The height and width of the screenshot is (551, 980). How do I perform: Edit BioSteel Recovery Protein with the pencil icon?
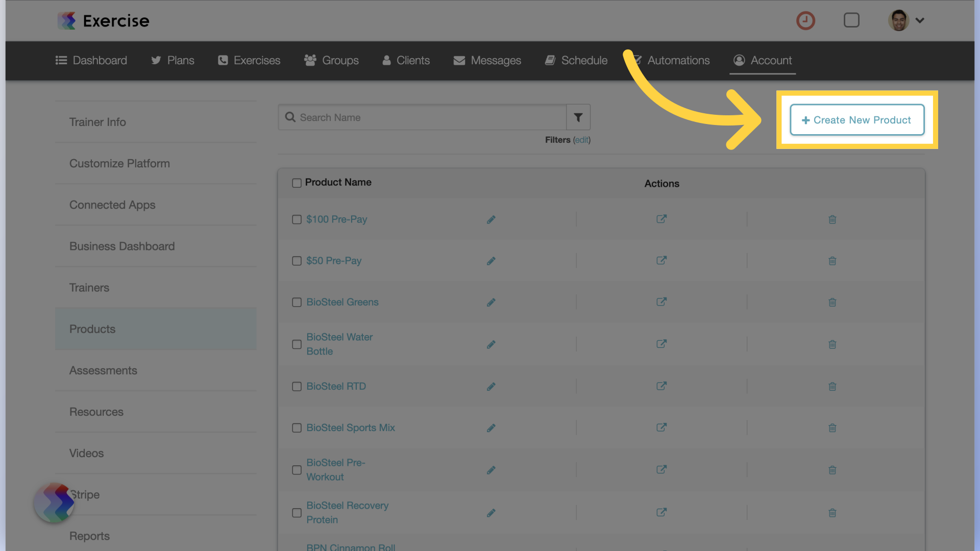coord(491,513)
